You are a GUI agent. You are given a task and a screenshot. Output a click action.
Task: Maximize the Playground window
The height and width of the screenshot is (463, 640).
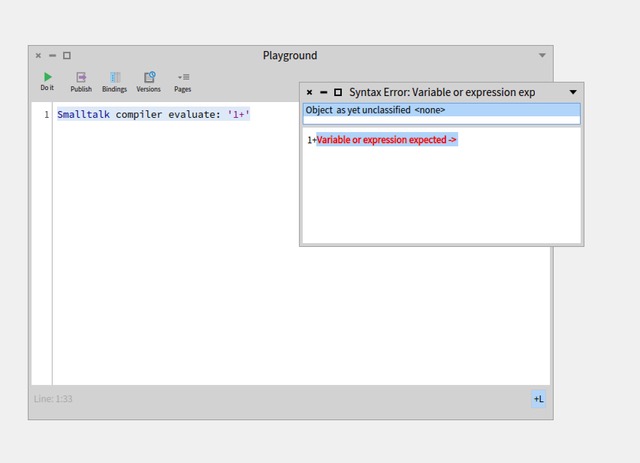coord(67,56)
